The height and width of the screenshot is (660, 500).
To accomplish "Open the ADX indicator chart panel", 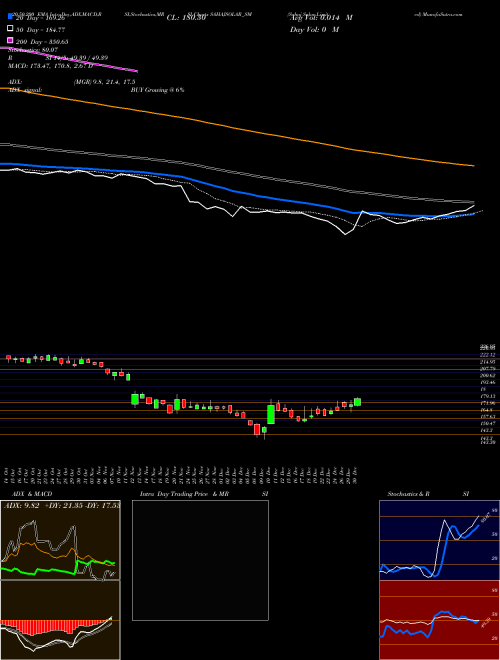I will point(60,540).
